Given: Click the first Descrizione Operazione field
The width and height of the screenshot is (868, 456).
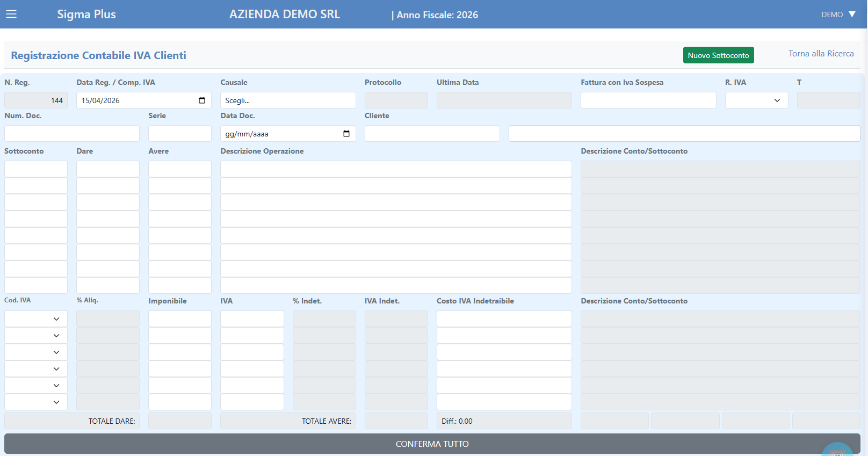Looking at the screenshot, I should pyautogui.click(x=396, y=169).
